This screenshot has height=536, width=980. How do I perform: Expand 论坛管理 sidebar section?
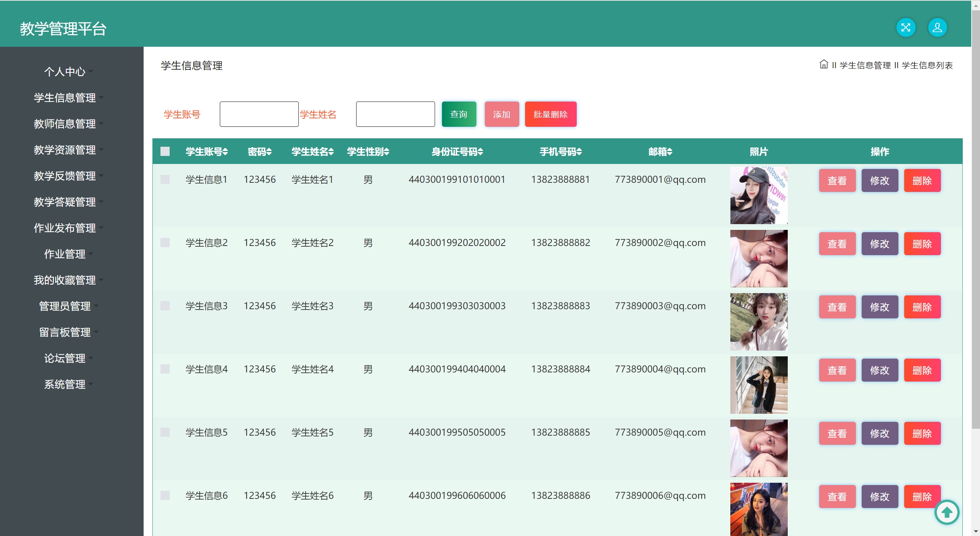pyautogui.click(x=65, y=358)
